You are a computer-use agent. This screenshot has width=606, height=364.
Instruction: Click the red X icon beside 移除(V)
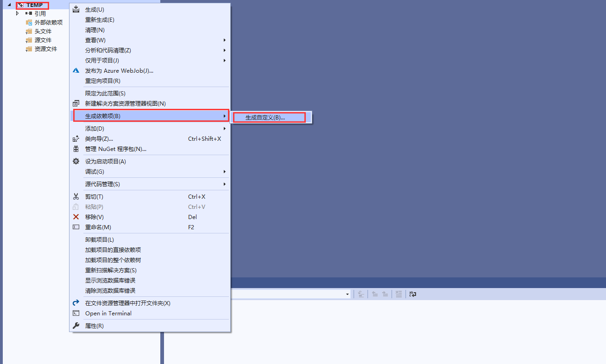[x=76, y=217]
